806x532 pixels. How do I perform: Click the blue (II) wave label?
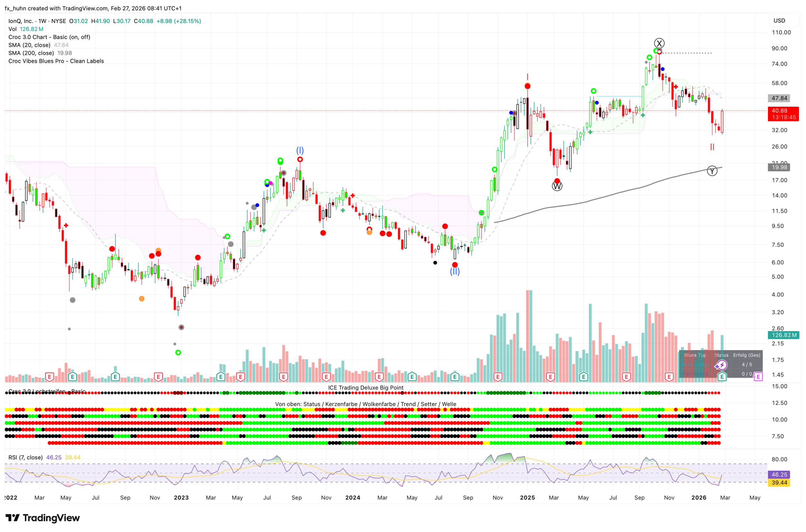pos(455,271)
